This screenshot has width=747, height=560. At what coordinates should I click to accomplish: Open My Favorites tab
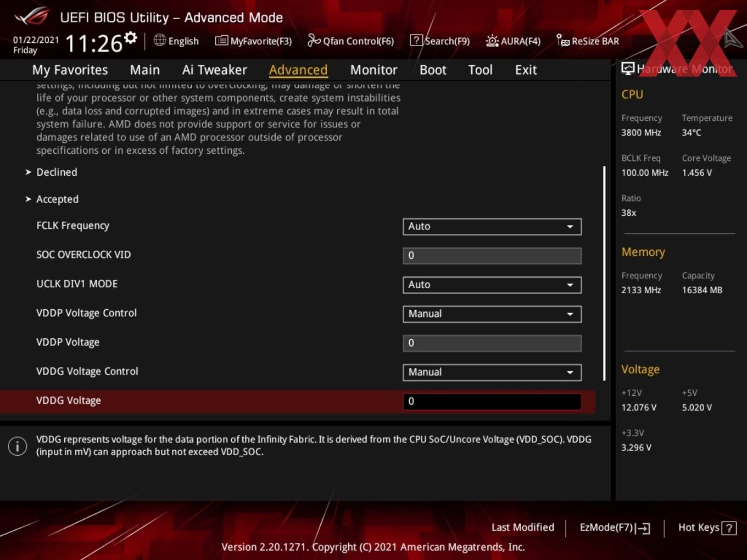(x=70, y=70)
